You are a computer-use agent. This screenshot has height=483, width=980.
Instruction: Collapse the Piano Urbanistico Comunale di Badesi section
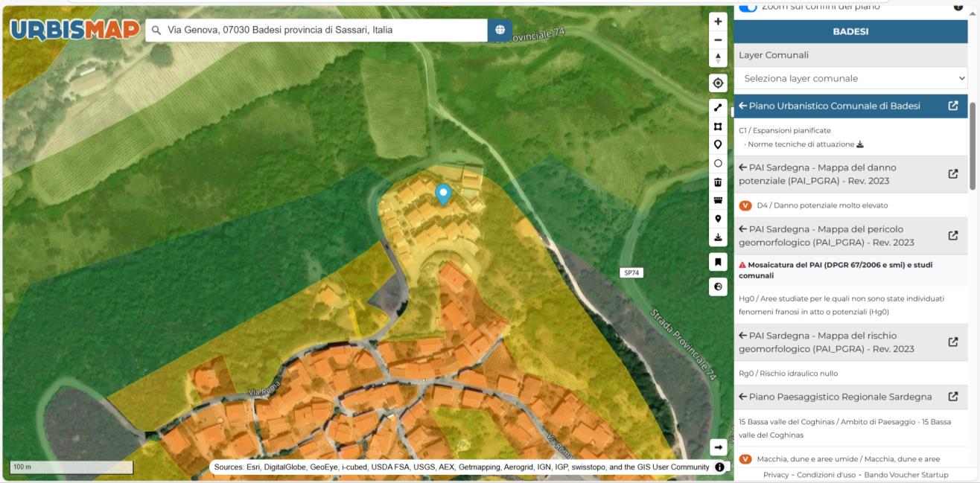click(x=743, y=106)
